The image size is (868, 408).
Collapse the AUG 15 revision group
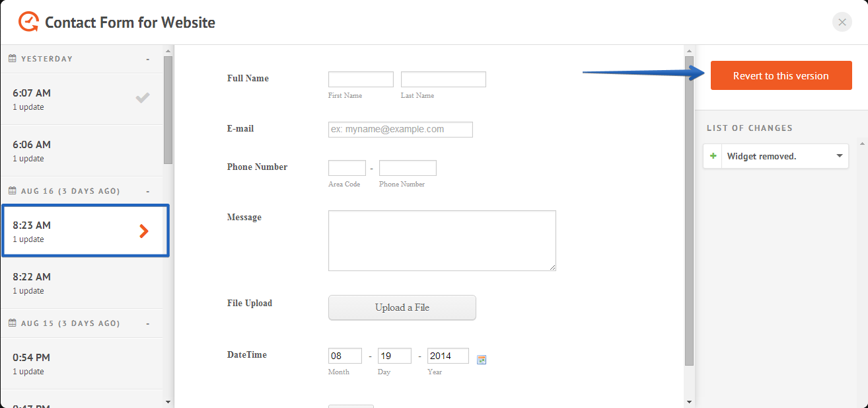(148, 324)
